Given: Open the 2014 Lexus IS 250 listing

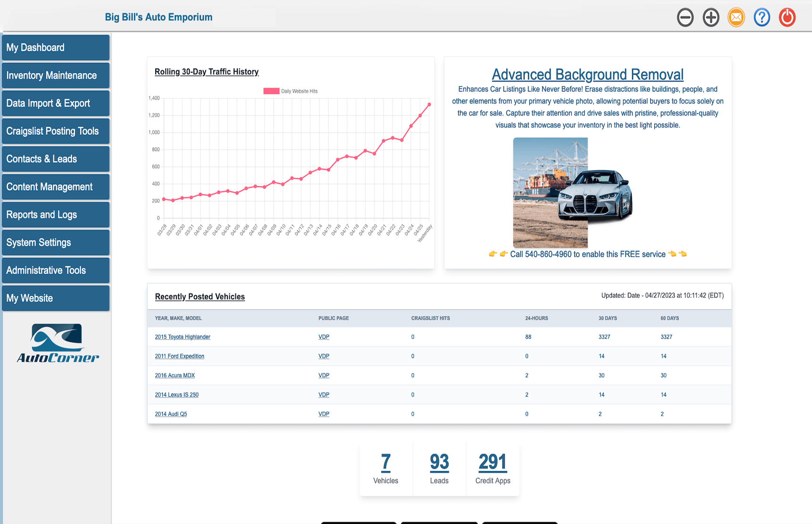Looking at the screenshot, I should click(x=177, y=395).
